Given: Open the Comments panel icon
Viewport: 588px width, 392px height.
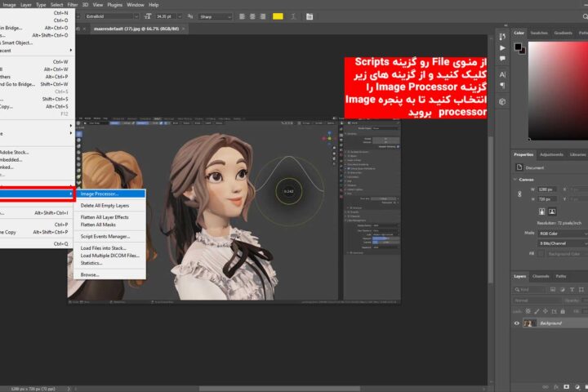Looking at the screenshot, I should [502, 59].
